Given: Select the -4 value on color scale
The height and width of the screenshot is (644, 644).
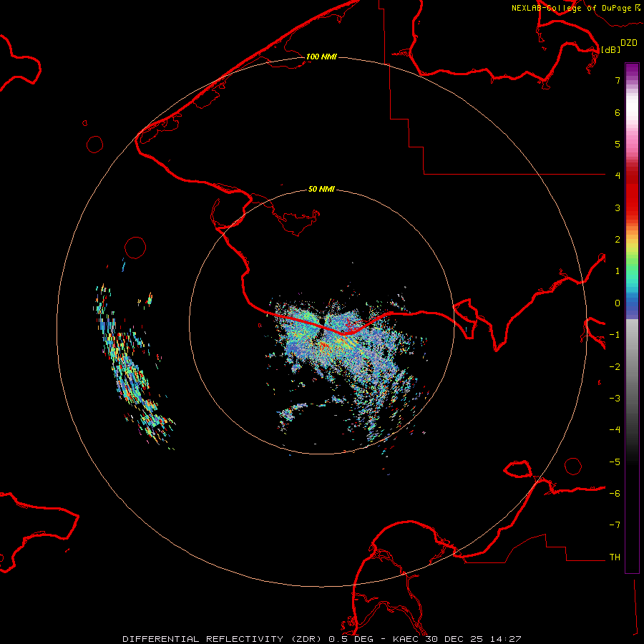Looking at the screenshot, I should click(x=615, y=430).
